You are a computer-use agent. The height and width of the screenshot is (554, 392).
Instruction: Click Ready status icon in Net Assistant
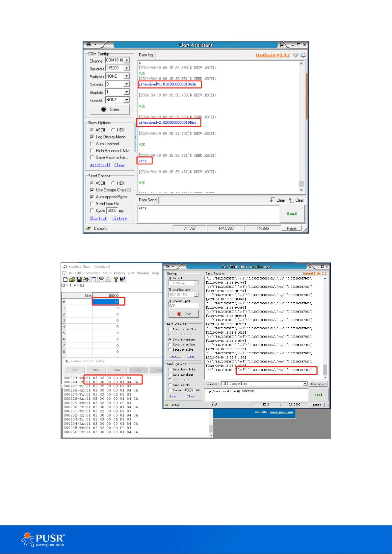pyautogui.click(x=167, y=405)
